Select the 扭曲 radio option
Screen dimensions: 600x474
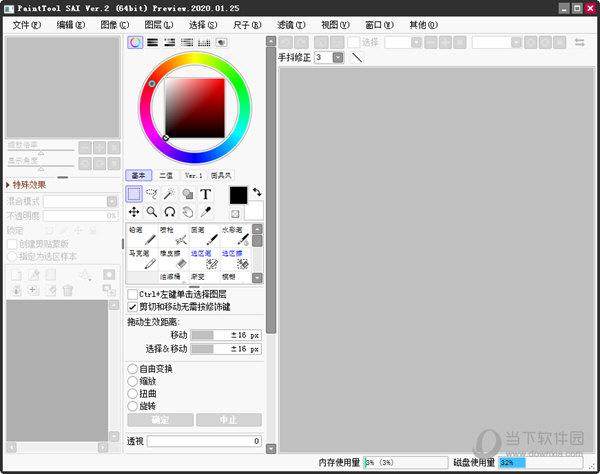132,394
